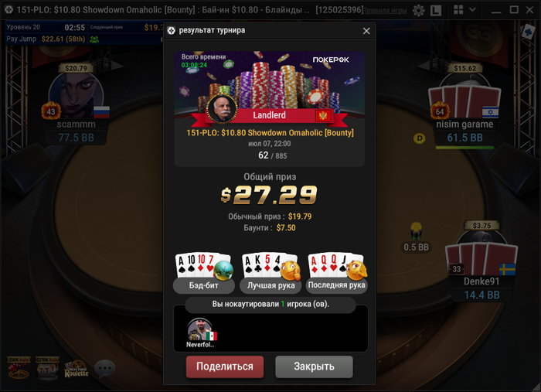Image resolution: width=541 pixels, height=392 pixels.
Task: Open the chat bubble icon
Action: [x=105, y=369]
